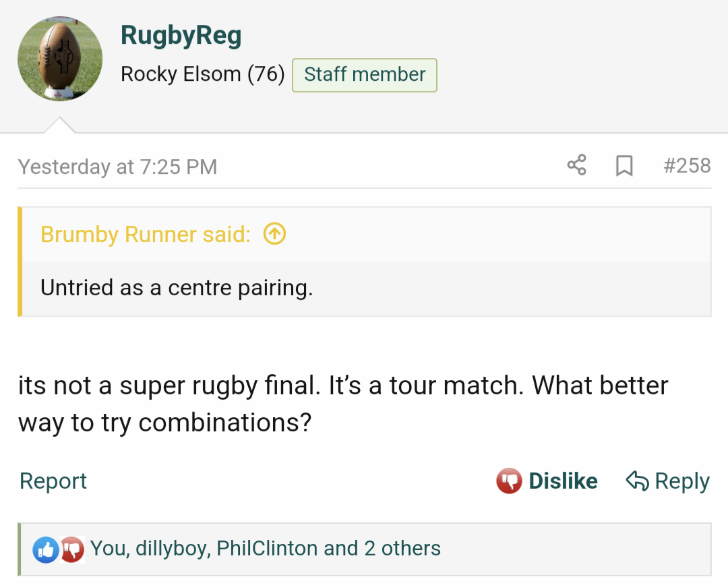Expand the quoted "Untried as a centre pairing." text

click(x=177, y=288)
